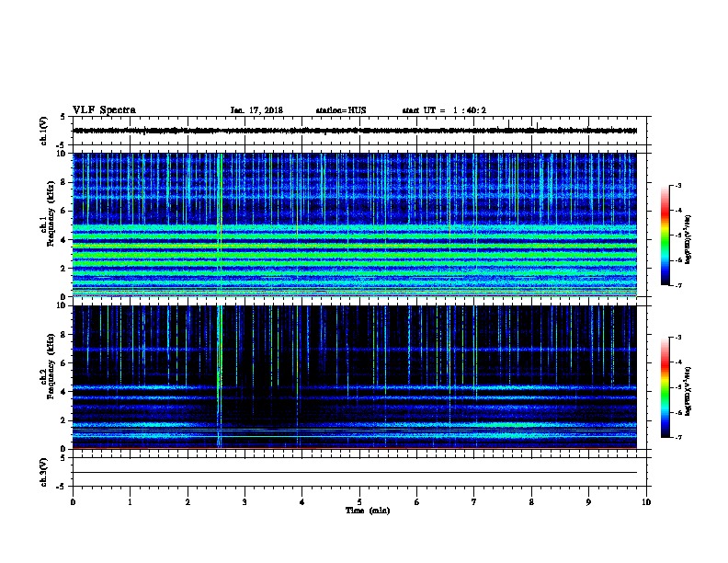The width and height of the screenshot is (728, 563).
Task: Click the time axis tick label "7"
Action: point(474,502)
